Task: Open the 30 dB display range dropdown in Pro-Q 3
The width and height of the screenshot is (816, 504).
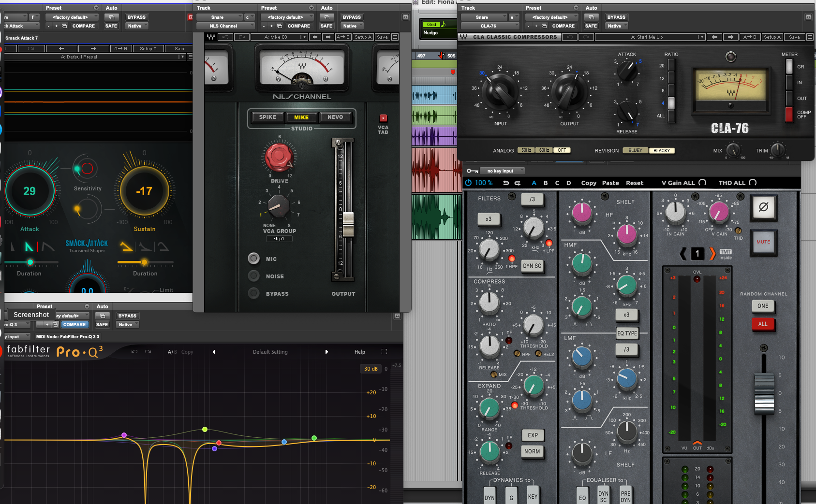Action: [371, 369]
